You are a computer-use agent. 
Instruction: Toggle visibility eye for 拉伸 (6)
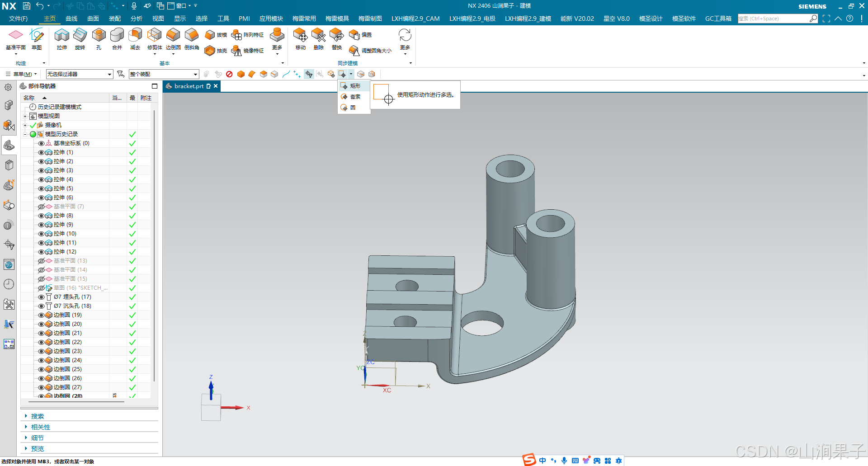coord(41,198)
